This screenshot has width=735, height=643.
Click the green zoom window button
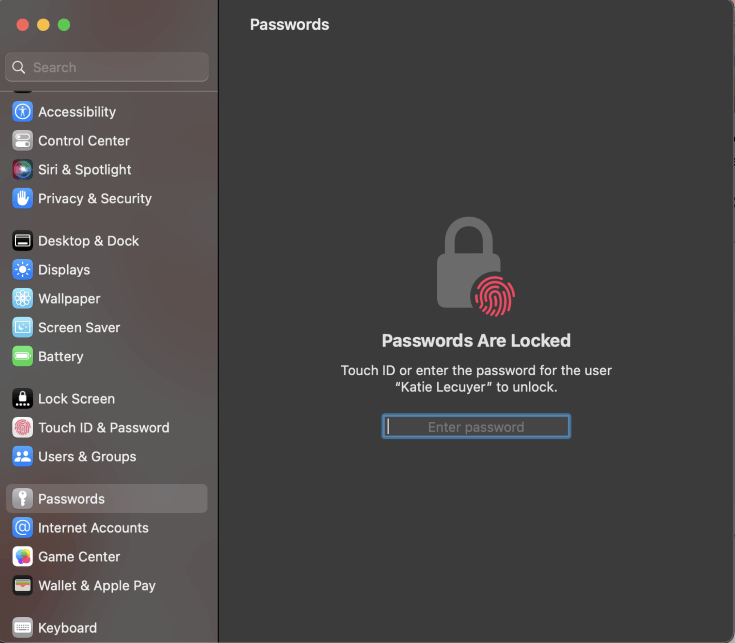click(64, 24)
